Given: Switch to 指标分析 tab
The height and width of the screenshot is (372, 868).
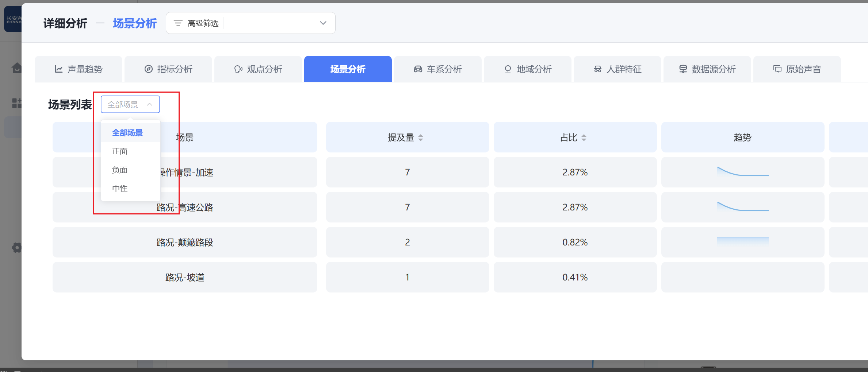Looking at the screenshot, I should pyautogui.click(x=168, y=69).
